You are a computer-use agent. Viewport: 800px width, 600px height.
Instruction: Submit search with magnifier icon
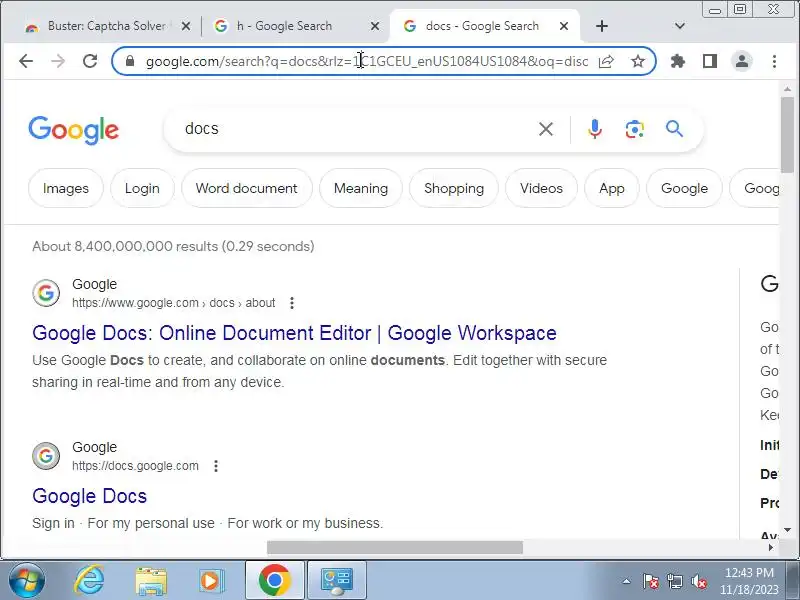pyautogui.click(x=674, y=129)
